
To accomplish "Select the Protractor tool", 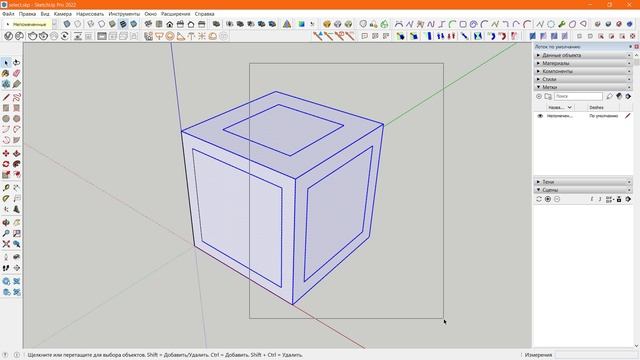I will pyautogui.click(x=6, y=199).
